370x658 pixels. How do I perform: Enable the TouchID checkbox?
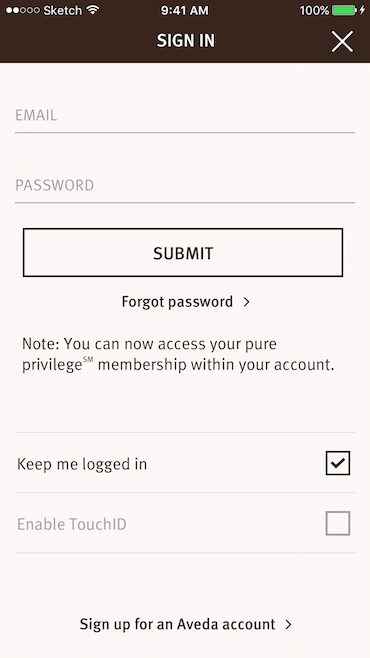click(x=338, y=523)
